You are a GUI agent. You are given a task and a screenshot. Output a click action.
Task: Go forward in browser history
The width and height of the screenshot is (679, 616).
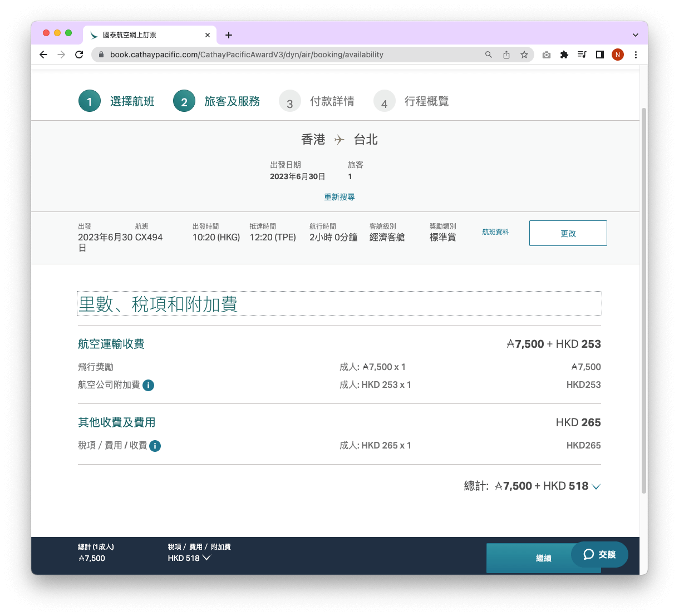tap(61, 55)
